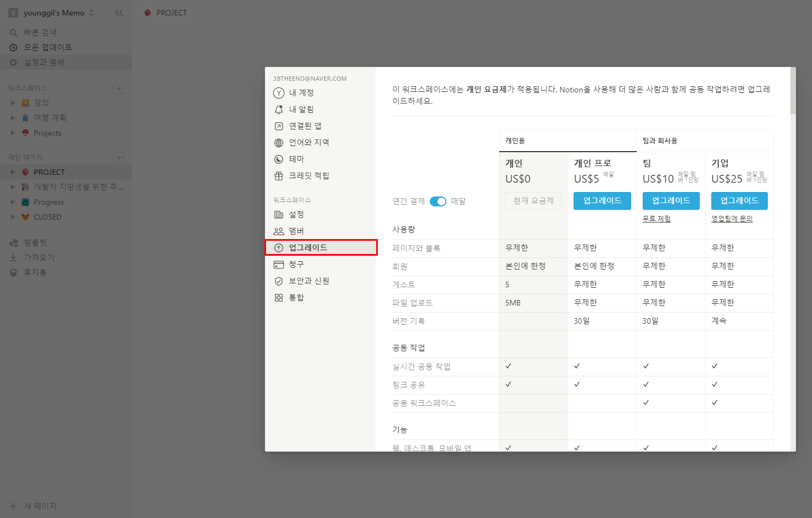
Task: Click the gift icon for 크레딧 적립
Action: 279,176
